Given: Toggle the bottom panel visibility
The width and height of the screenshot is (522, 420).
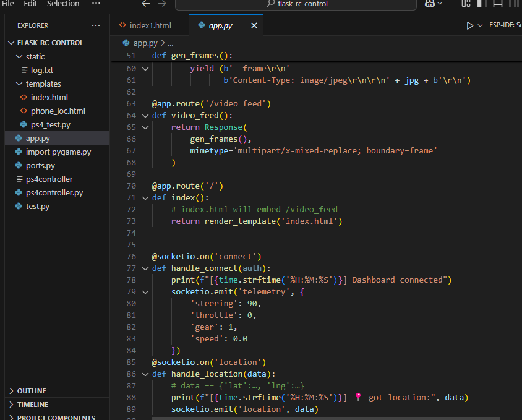Looking at the screenshot, I should tap(498, 4).
